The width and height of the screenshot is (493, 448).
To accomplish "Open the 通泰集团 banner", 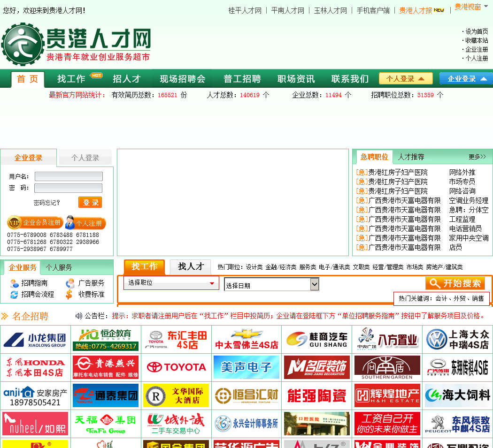I will (106, 395).
